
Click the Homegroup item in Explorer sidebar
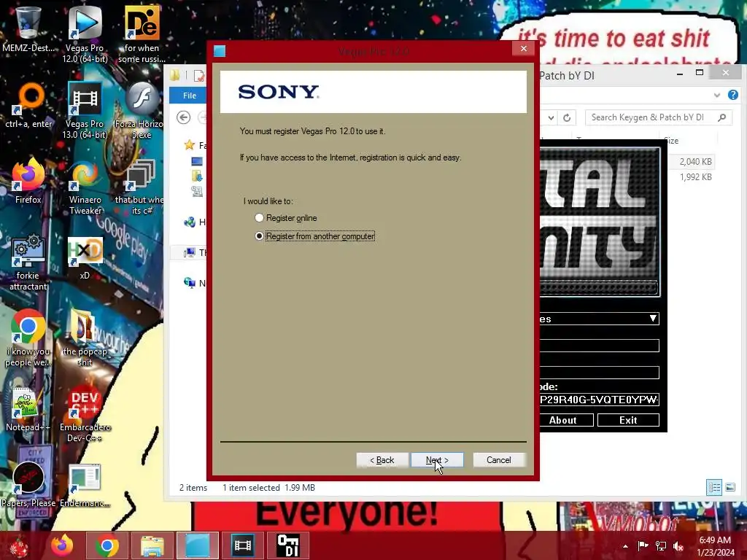(196, 222)
